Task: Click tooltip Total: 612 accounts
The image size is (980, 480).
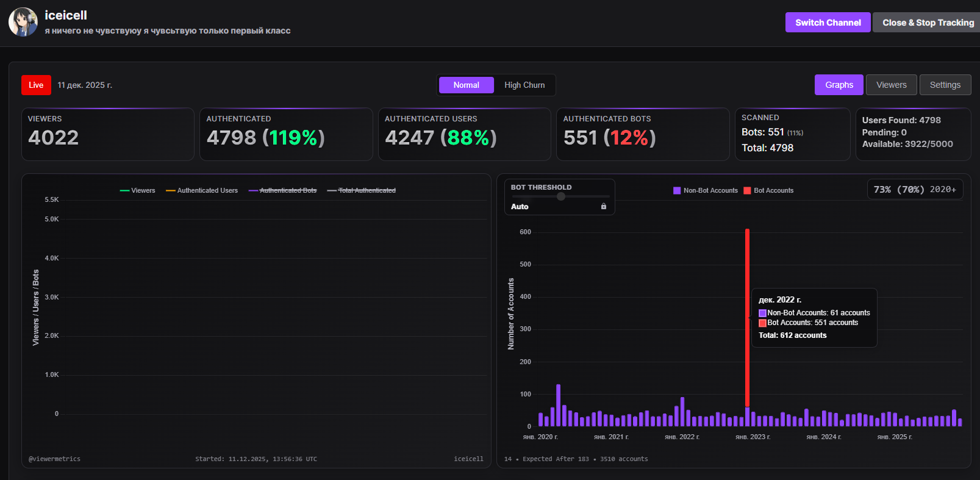Action: (x=793, y=335)
